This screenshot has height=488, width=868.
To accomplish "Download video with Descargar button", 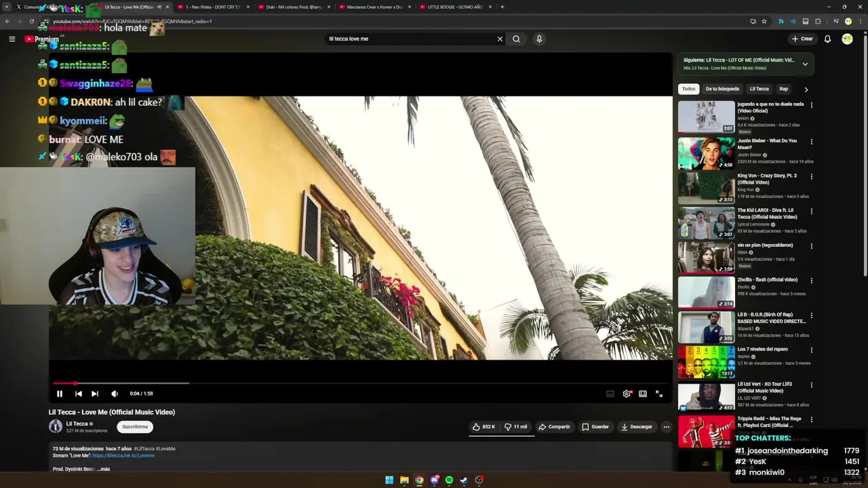I will tap(637, 426).
